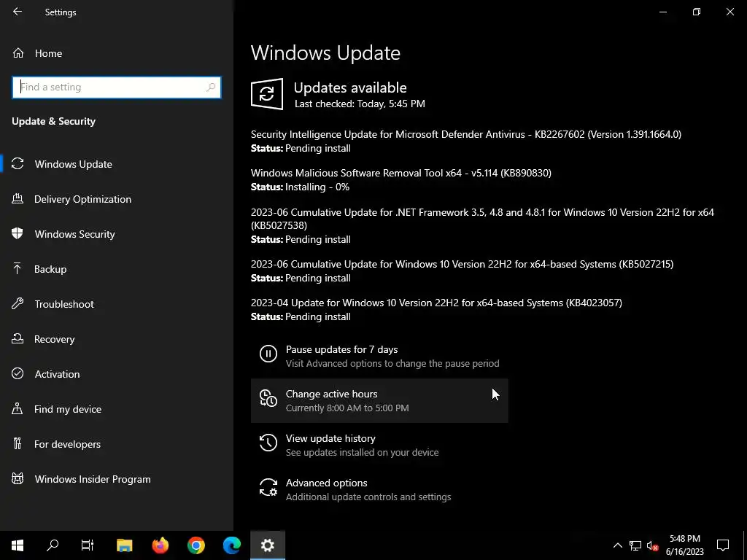Click the Windows Security shield icon

pos(18,234)
